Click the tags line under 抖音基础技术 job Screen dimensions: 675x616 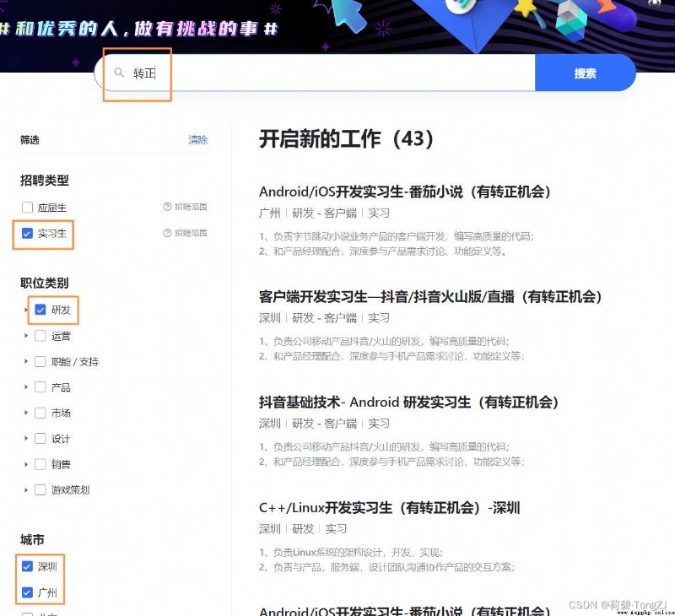324,424
